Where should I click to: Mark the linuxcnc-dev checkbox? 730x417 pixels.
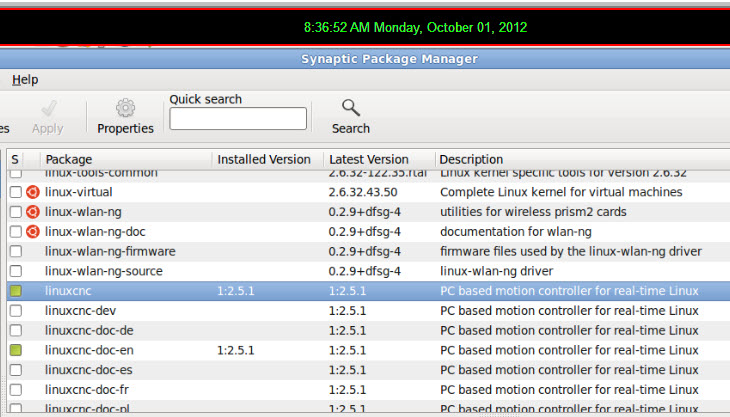[x=16, y=310]
